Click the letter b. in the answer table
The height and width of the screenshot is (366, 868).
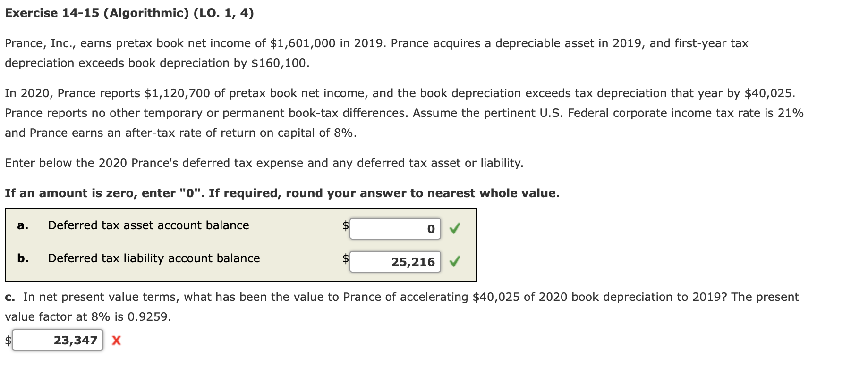point(23,258)
